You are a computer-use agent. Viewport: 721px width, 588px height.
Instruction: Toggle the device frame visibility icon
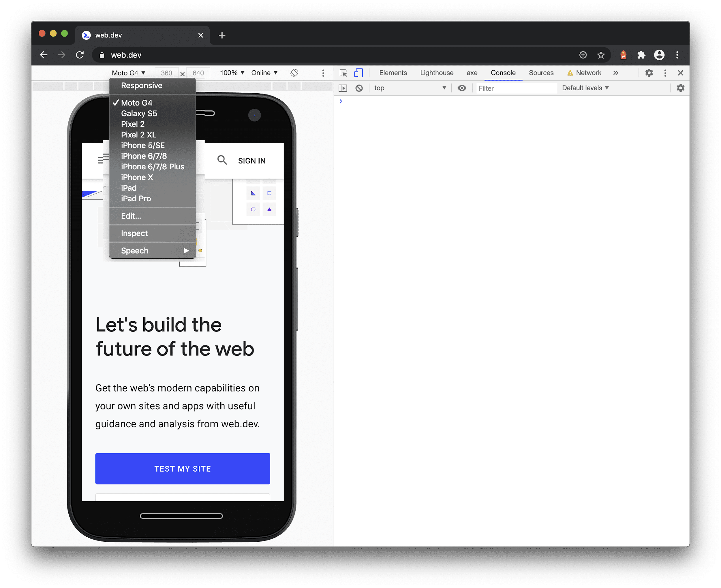(x=323, y=72)
